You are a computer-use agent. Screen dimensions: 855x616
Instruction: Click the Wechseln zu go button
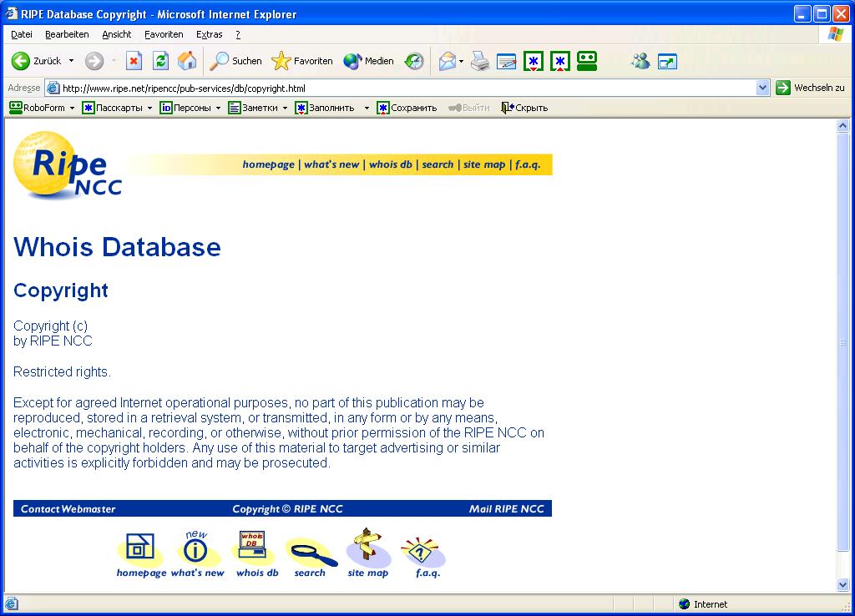[810, 88]
